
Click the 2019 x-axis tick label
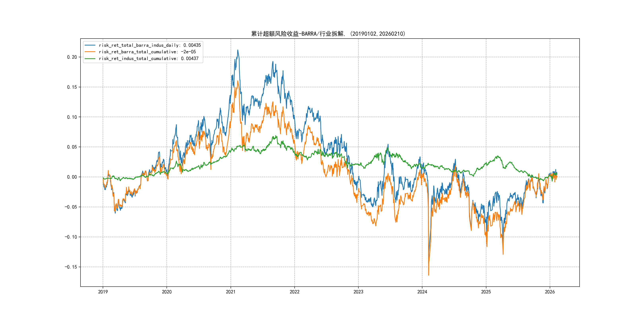point(103,292)
